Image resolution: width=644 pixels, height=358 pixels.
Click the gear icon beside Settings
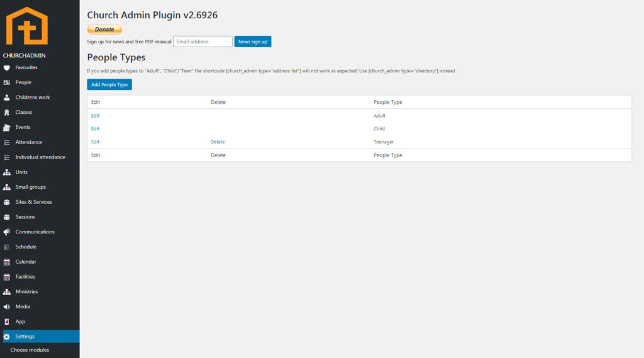point(7,337)
